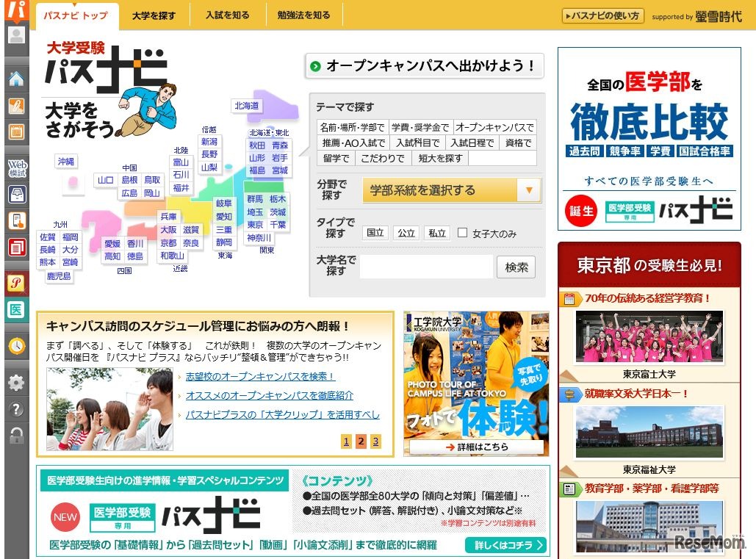Image resolution: width=756 pixels, height=559 pixels.
Task: Search by 学費・奨学金で theme
Action: (420, 128)
